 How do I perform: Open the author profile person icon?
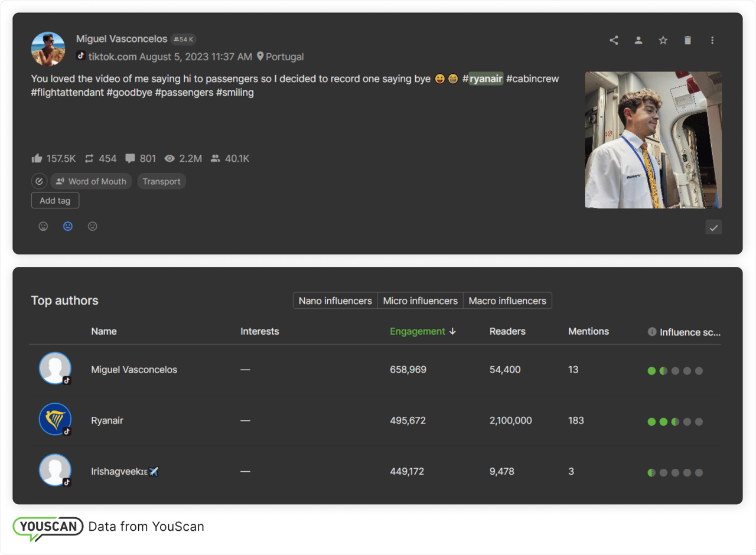coord(638,40)
